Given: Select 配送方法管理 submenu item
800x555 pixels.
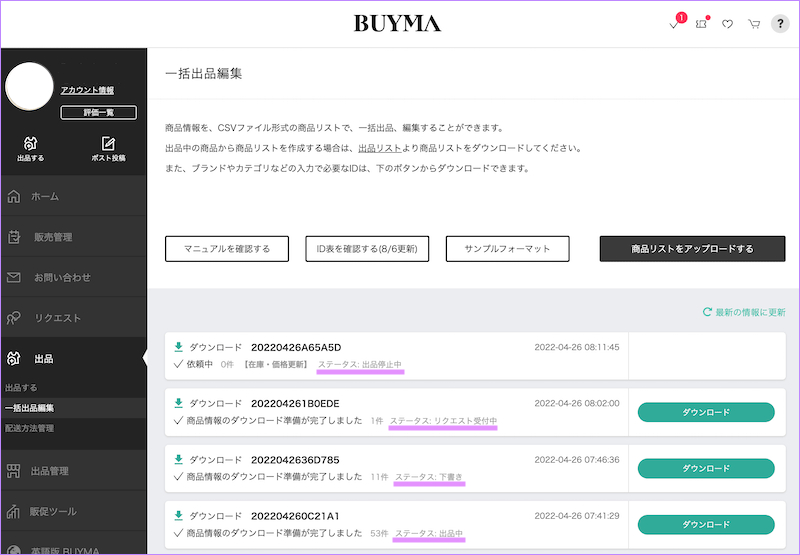Looking at the screenshot, I should (30, 428).
